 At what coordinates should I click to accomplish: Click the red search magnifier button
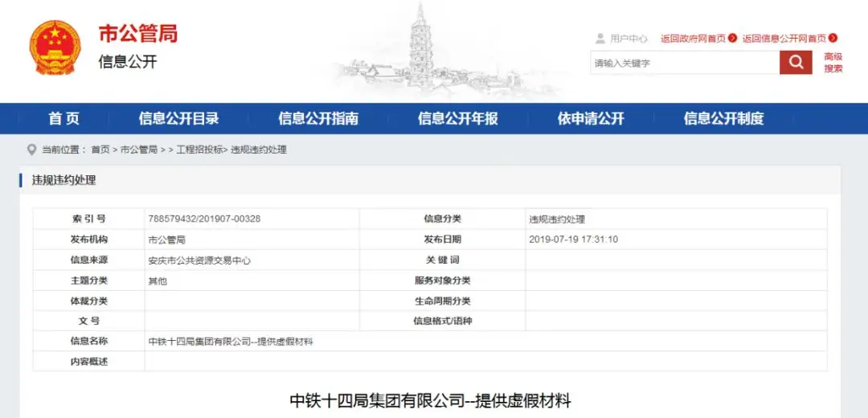coord(796,62)
